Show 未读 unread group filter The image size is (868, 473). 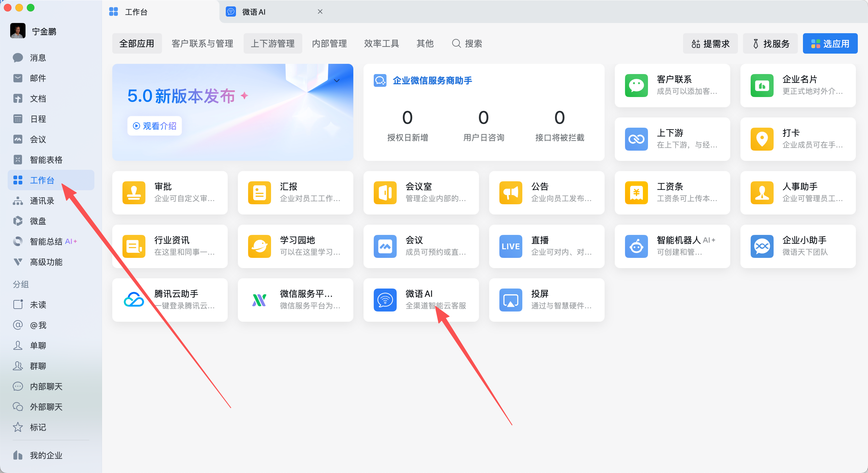click(51, 304)
